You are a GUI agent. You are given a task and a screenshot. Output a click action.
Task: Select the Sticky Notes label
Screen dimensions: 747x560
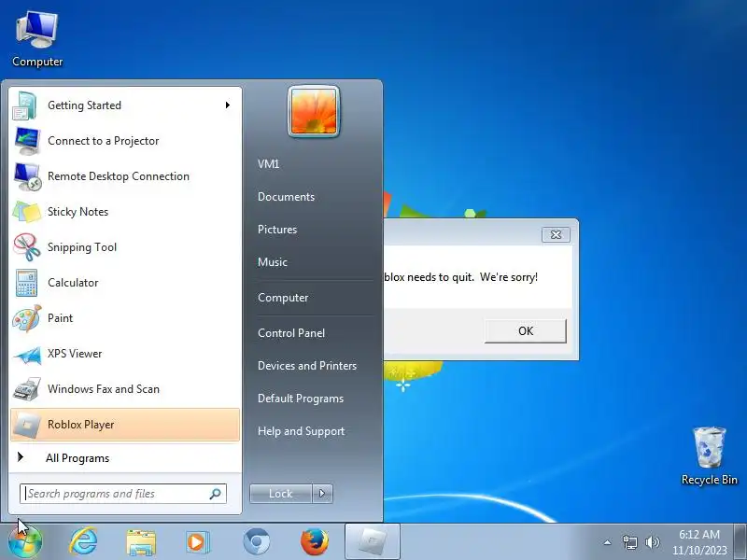coord(78,212)
